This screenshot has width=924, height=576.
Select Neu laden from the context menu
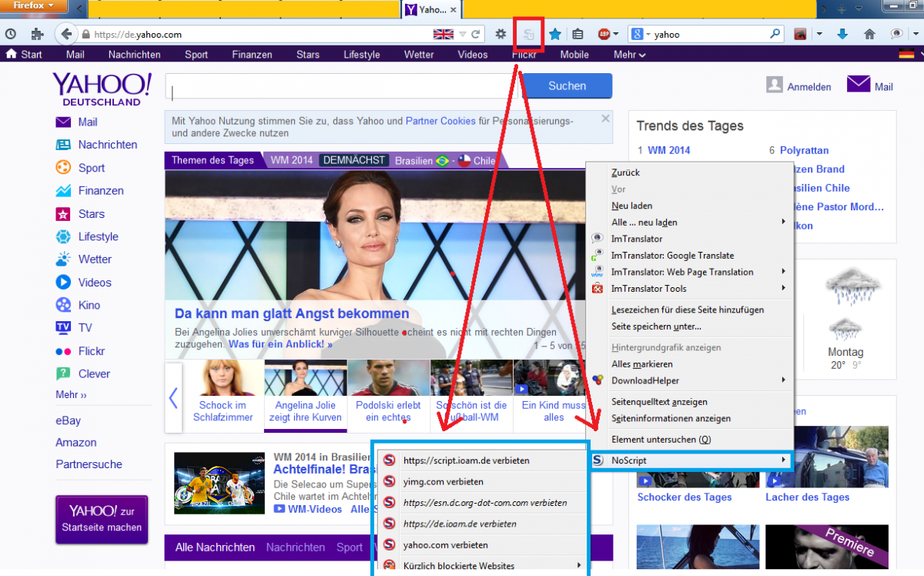point(631,206)
